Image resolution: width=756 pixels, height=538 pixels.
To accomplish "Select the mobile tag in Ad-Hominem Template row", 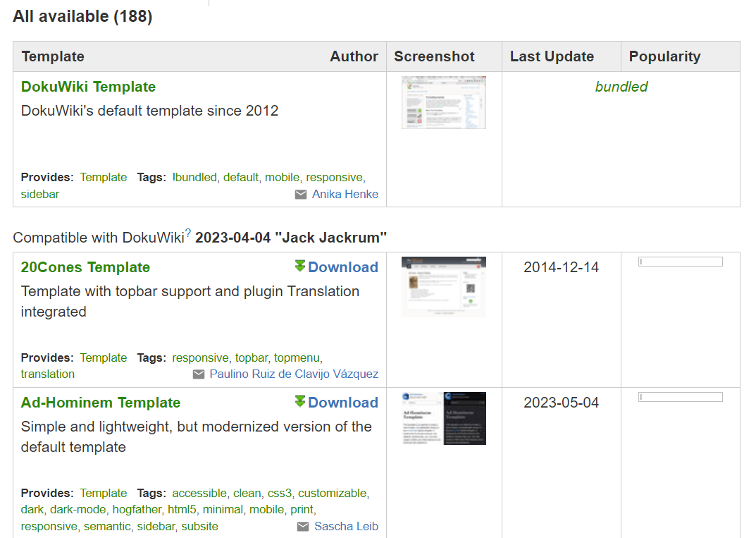I will tap(266, 510).
